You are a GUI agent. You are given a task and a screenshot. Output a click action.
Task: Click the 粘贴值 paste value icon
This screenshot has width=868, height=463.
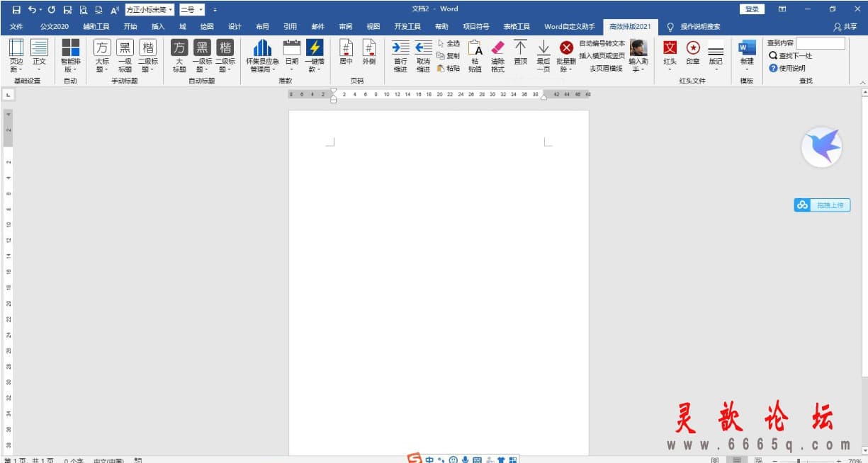475,56
